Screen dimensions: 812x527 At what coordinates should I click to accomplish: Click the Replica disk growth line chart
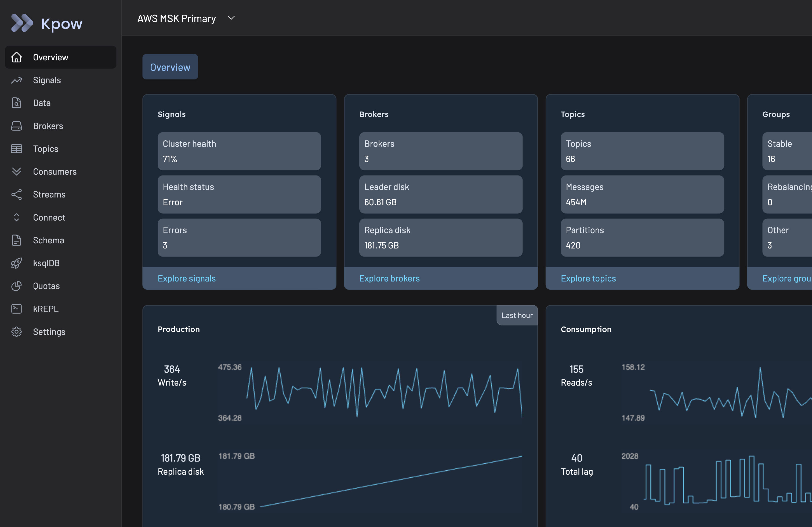pyautogui.click(x=391, y=481)
